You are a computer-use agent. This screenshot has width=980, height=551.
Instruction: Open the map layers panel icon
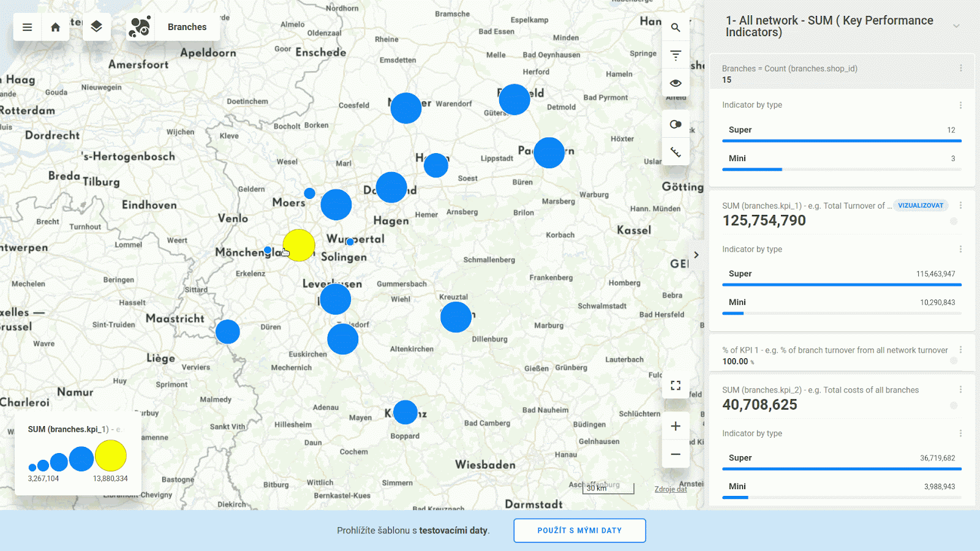96,27
